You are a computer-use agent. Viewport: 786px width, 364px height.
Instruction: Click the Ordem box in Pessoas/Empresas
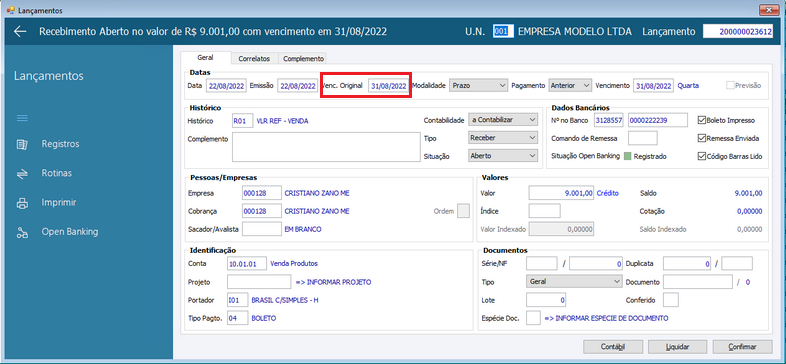click(464, 211)
